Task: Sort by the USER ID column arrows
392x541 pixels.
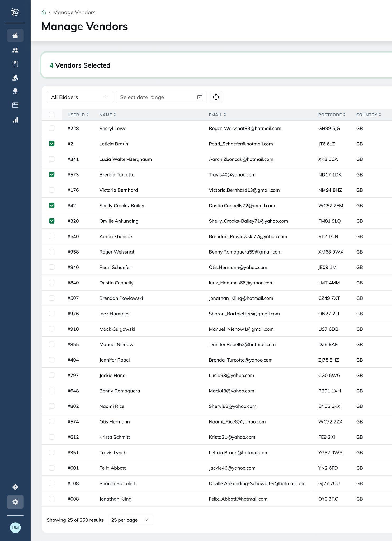Action: [87, 115]
